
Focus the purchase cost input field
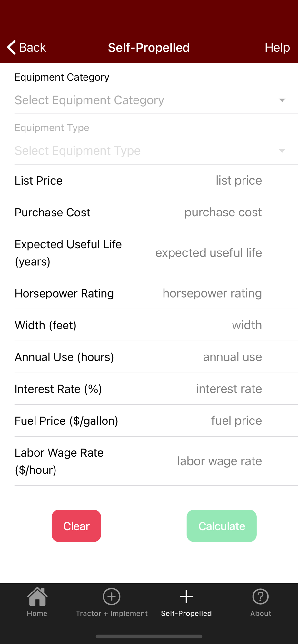[x=223, y=212]
